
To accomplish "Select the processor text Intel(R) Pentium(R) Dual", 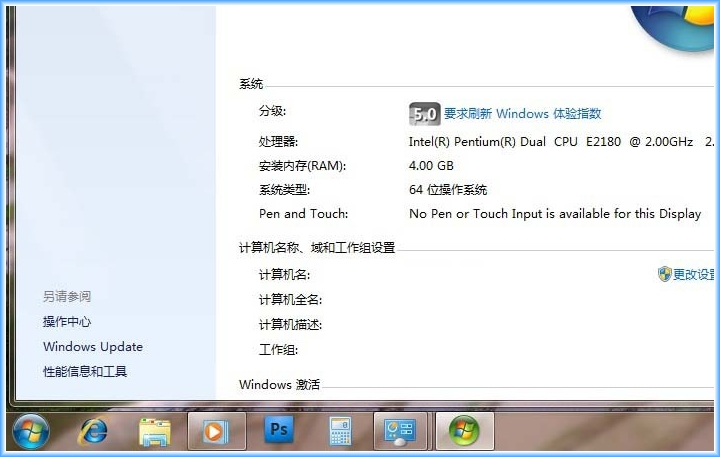I will pos(477,141).
